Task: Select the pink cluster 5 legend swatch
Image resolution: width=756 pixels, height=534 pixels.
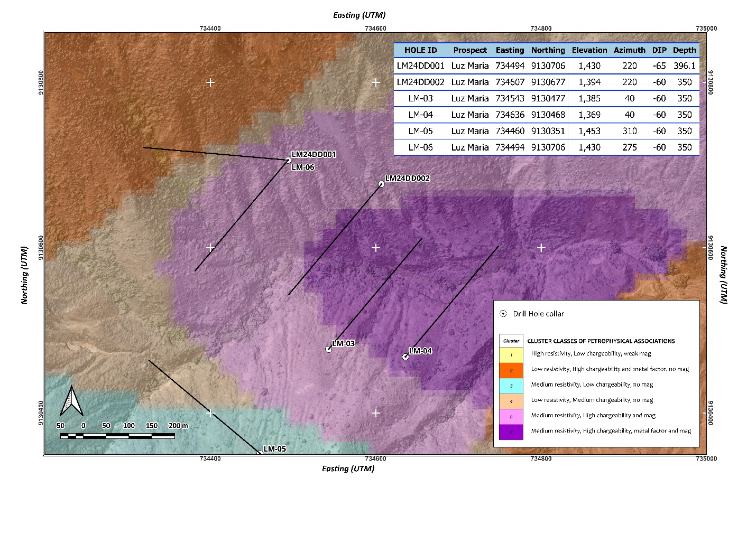Action: tap(511, 416)
